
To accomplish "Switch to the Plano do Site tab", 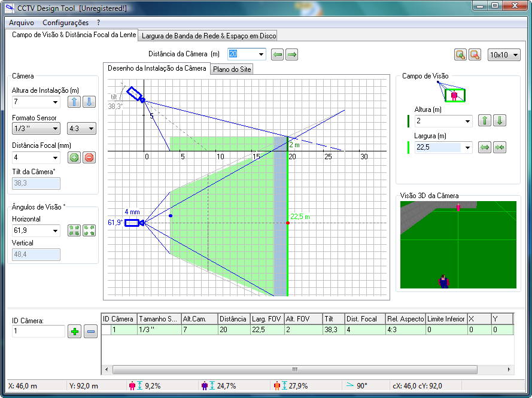I will pos(232,69).
